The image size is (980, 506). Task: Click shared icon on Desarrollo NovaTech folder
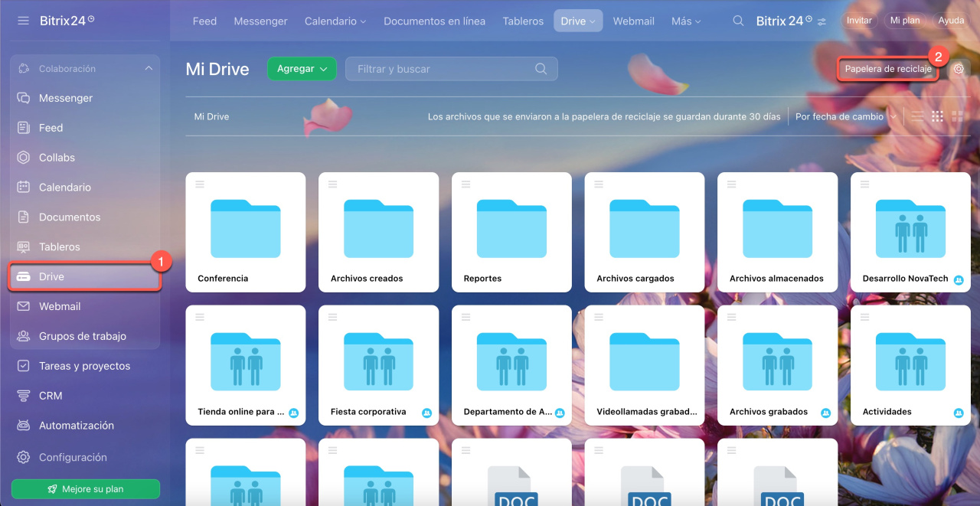959,279
